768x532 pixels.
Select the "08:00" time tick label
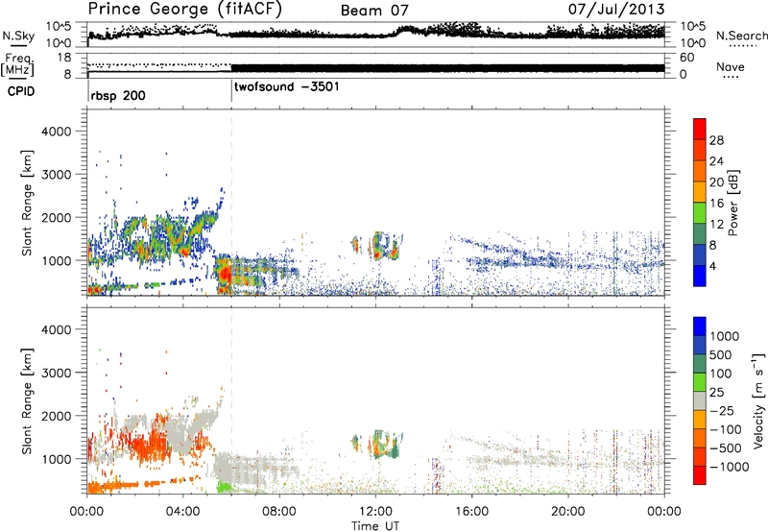[x=279, y=512]
